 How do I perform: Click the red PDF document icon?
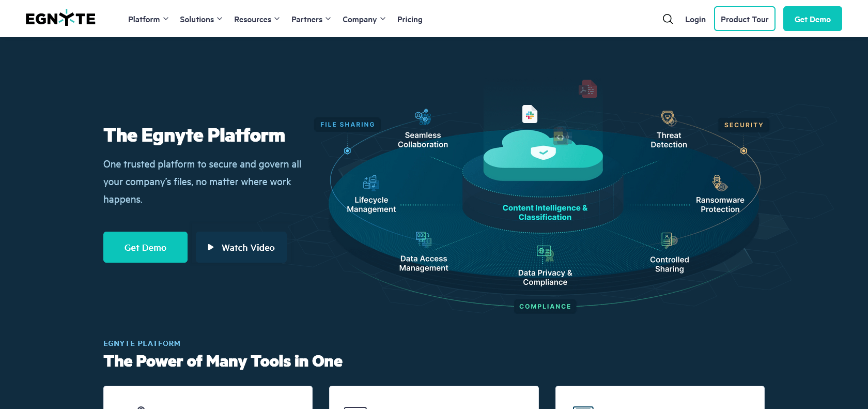click(588, 89)
